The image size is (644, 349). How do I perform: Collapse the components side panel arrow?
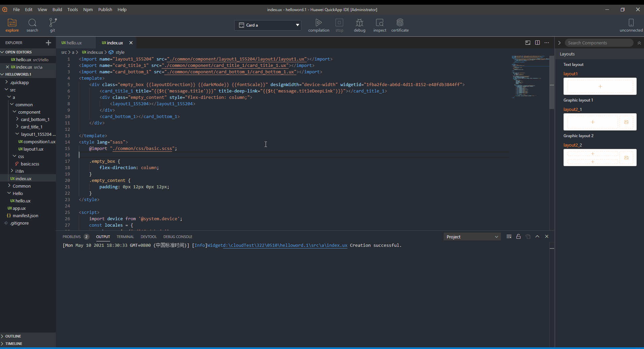click(560, 43)
